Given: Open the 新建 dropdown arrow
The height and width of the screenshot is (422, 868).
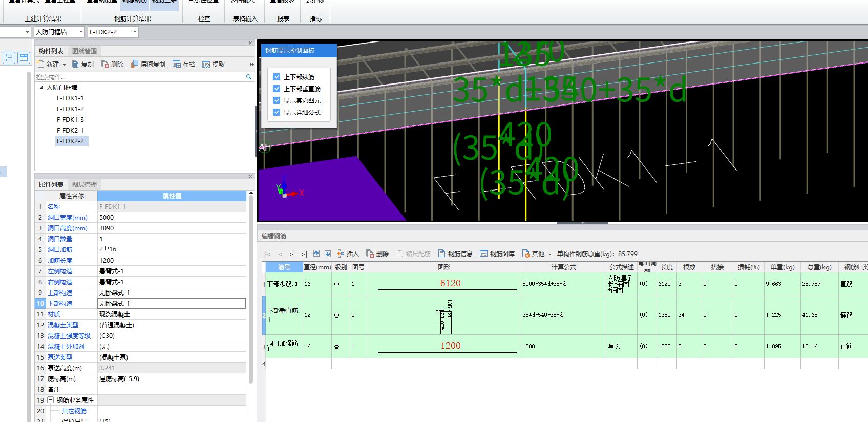Looking at the screenshot, I should click(x=64, y=65).
